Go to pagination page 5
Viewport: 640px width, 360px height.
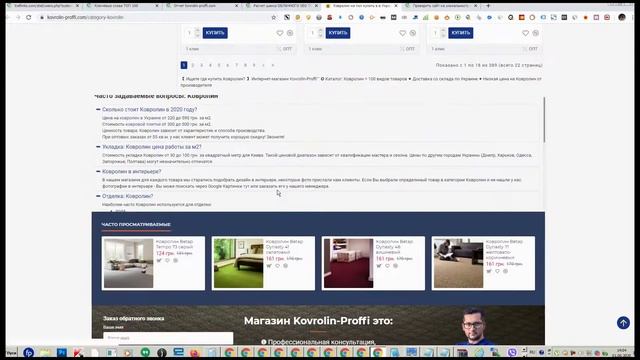pyautogui.click(x=219, y=65)
